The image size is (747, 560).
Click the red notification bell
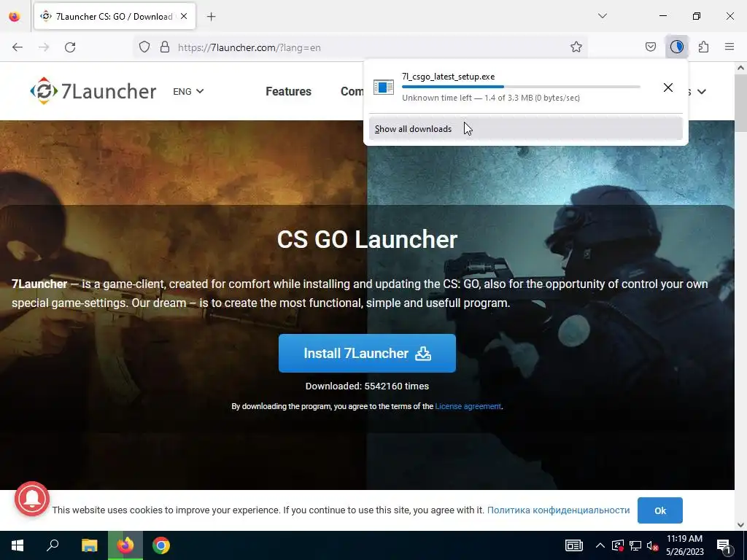click(x=32, y=499)
